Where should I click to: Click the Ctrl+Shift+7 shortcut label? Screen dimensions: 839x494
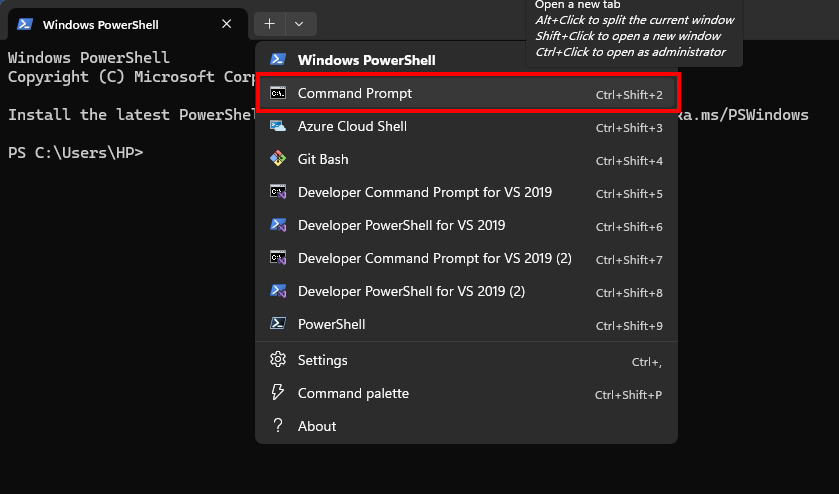(x=629, y=260)
